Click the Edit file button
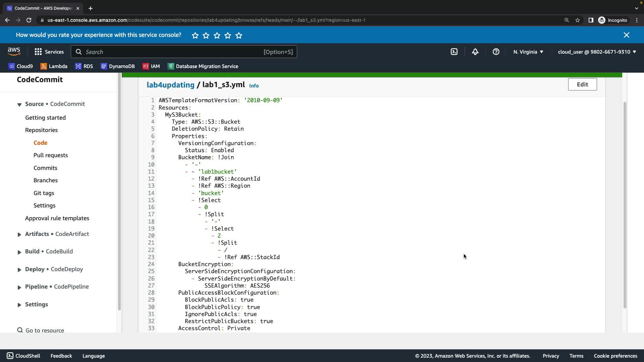Image resolution: width=644 pixels, height=362 pixels. click(x=582, y=84)
